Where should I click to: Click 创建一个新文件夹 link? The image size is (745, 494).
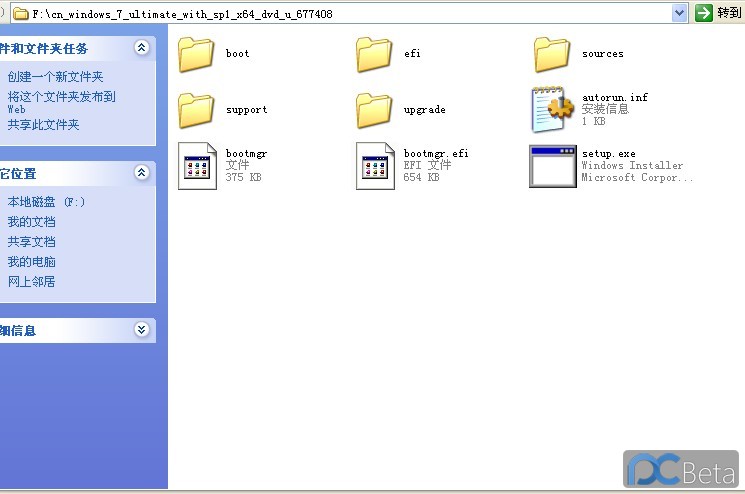click(55, 76)
